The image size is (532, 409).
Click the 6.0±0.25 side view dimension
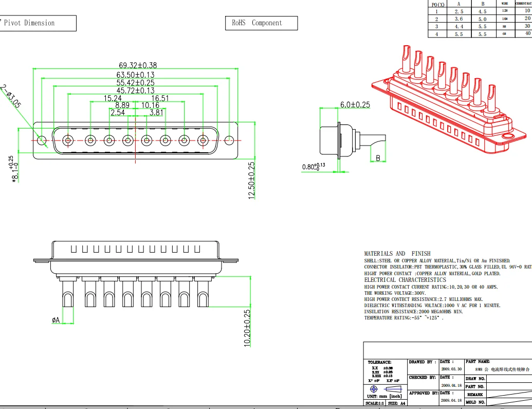click(x=355, y=104)
